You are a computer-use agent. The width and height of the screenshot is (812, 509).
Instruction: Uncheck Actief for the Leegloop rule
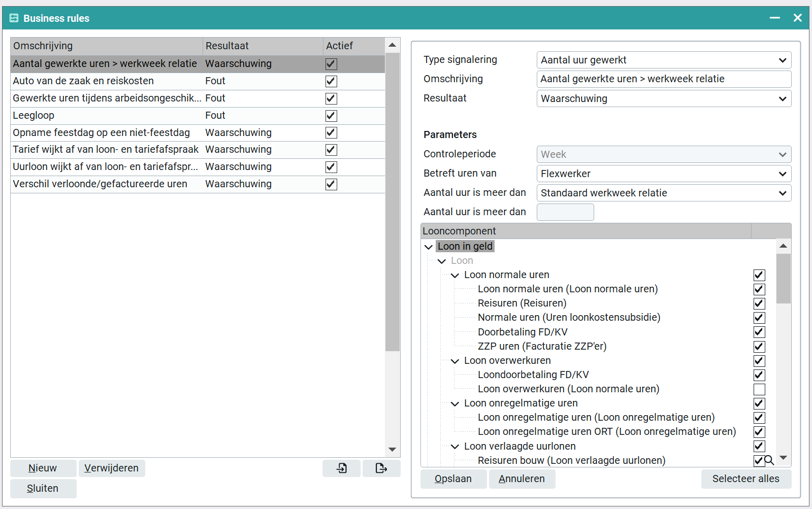331,116
